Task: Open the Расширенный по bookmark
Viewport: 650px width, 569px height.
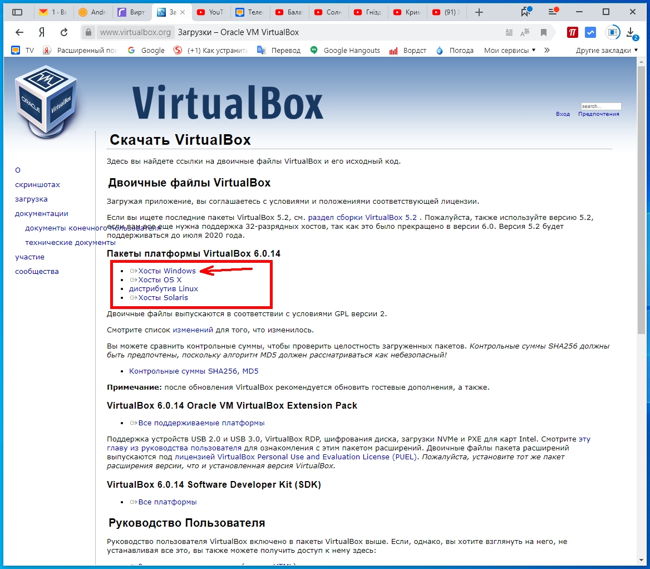Action: pyautogui.click(x=80, y=50)
